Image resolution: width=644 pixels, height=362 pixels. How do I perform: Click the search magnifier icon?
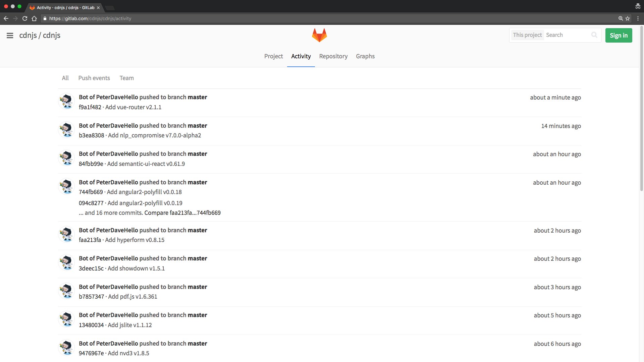coord(594,35)
